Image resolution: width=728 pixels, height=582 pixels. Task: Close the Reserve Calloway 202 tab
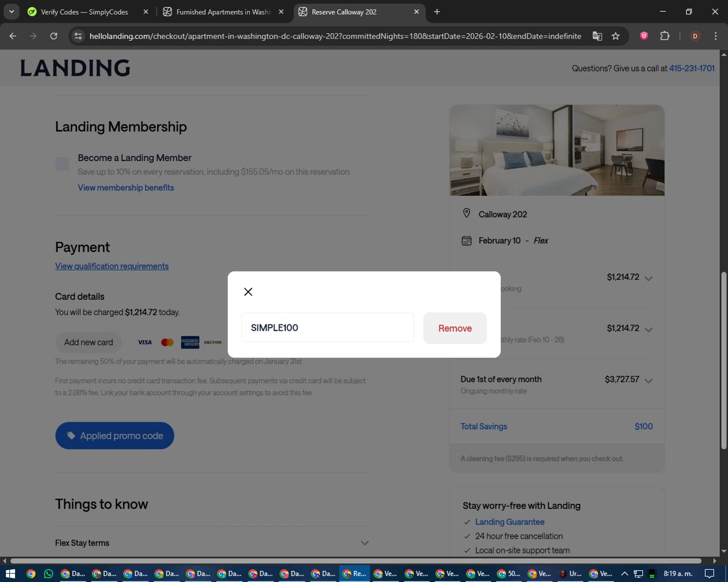(416, 12)
